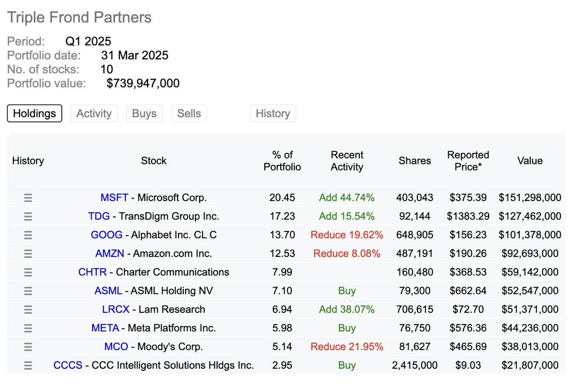The height and width of the screenshot is (392, 579).
Task: Click the 7.99 portfolio percent cell
Action: pyautogui.click(x=282, y=272)
